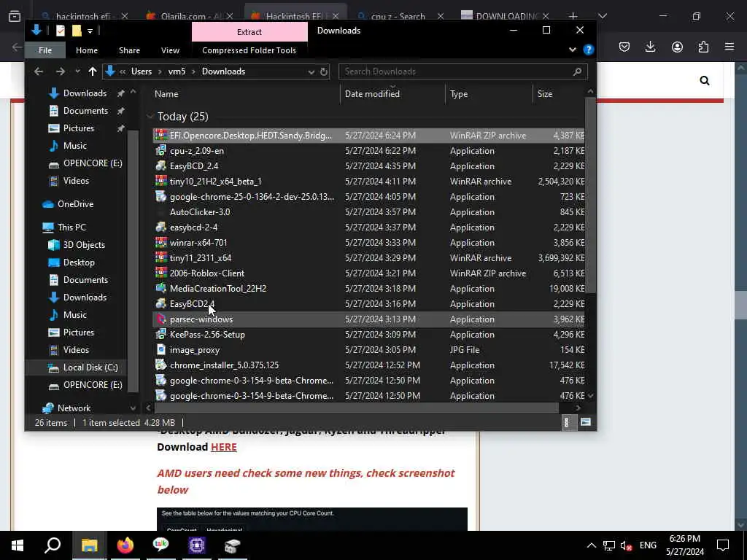Select the tiny11_2311_x64 archive
Image resolution: width=747 pixels, height=560 pixels.
pyautogui.click(x=200, y=258)
